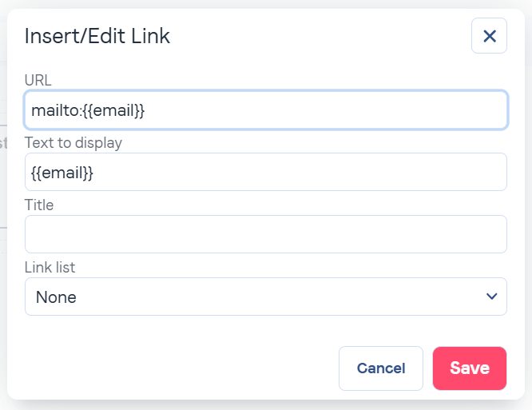
Task: Click the mailto:{{email}} text in URL box
Action: [88, 110]
